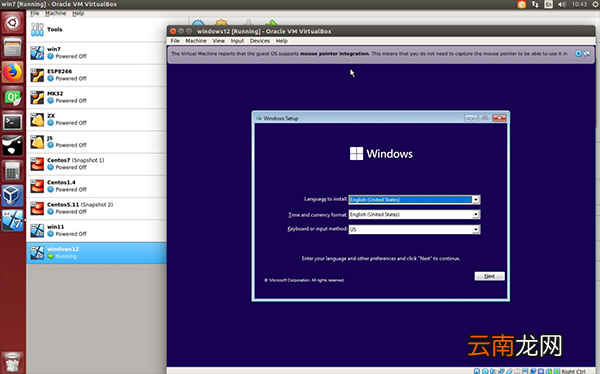Open View menu in windows12 VM window

[218, 41]
